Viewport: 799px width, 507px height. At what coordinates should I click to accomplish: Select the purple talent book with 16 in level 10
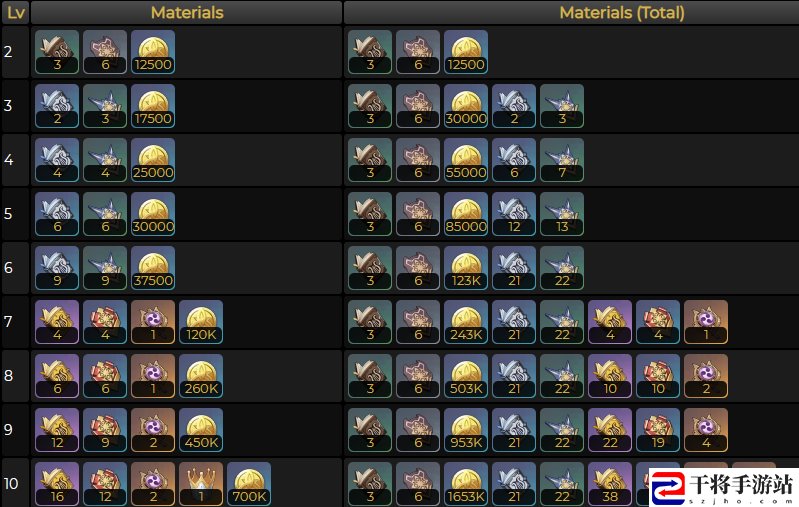click(57, 484)
